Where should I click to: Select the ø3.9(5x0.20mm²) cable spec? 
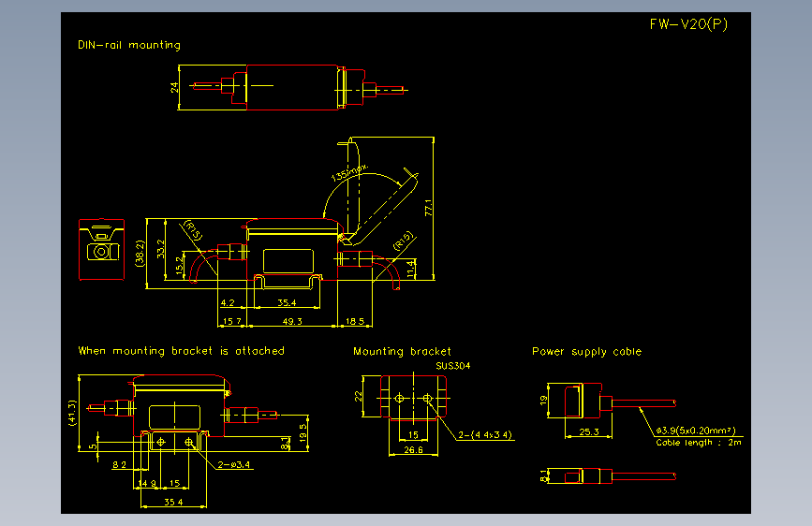click(x=696, y=431)
